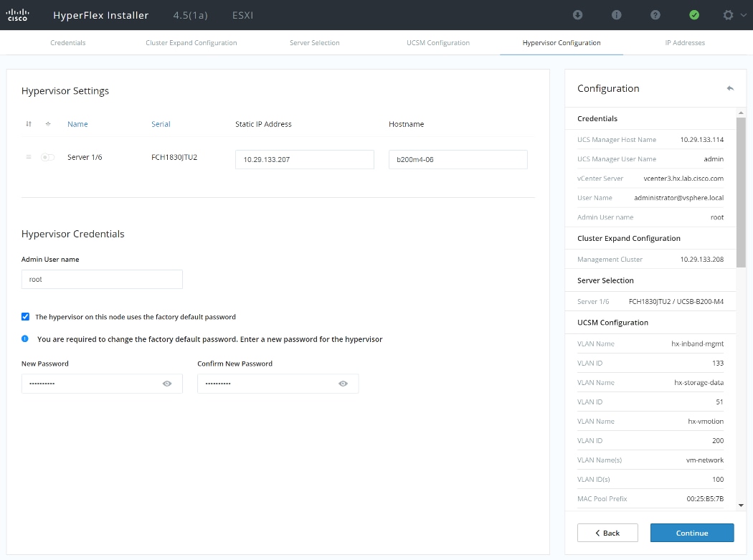The width and height of the screenshot is (753, 560).
Task: Click the Back button
Action: tap(607, 533)
